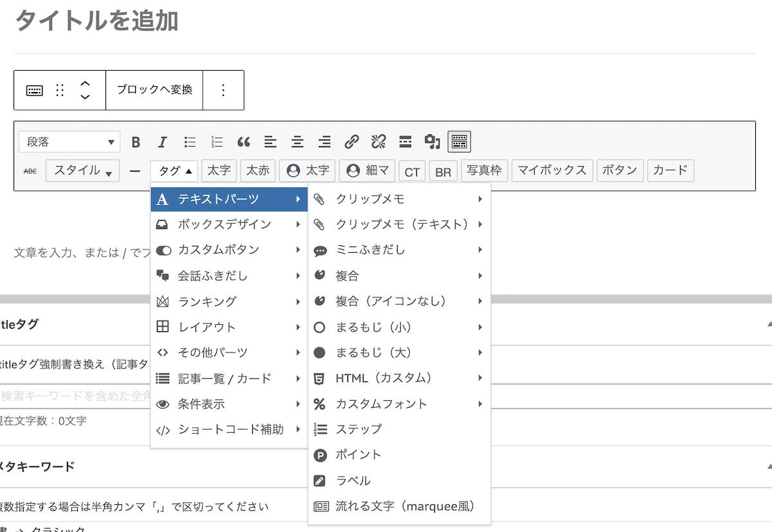
Task: Choose 流れる文字（marquee風） menu entry
Action: coord(405,506)
